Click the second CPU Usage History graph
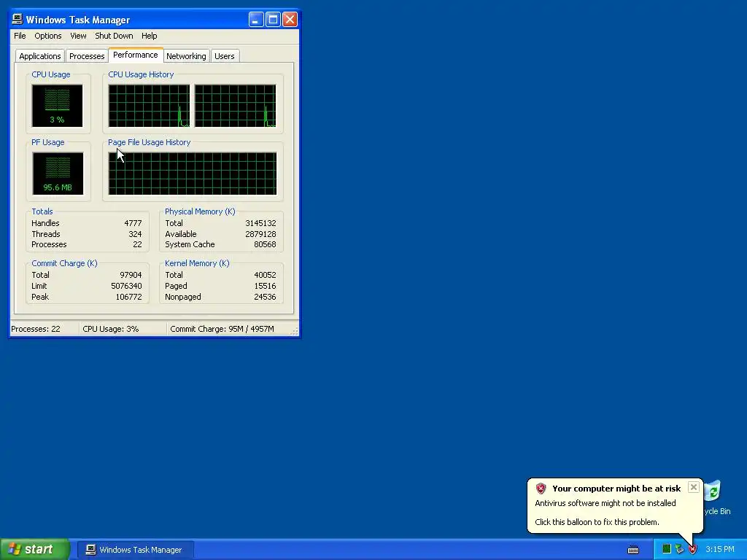This screenshot has width=747, height=560. tap(236, 106)
